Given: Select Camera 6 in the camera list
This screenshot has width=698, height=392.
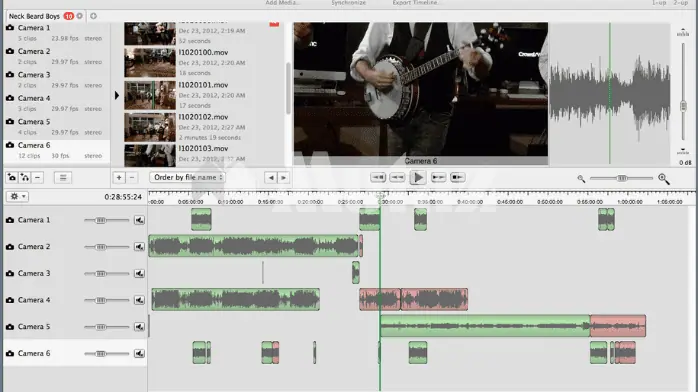Looking at the screenshot, I should 57,150.
